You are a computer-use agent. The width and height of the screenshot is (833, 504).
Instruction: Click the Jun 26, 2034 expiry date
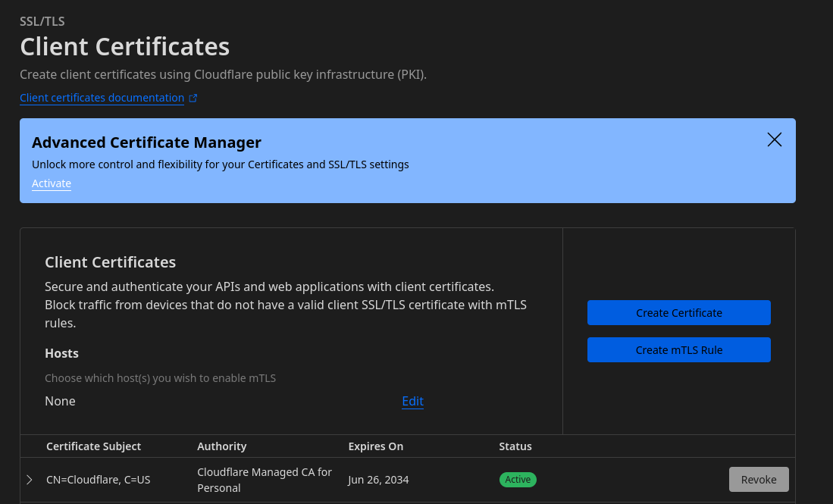pyautogui.click(x=378, y=480)
